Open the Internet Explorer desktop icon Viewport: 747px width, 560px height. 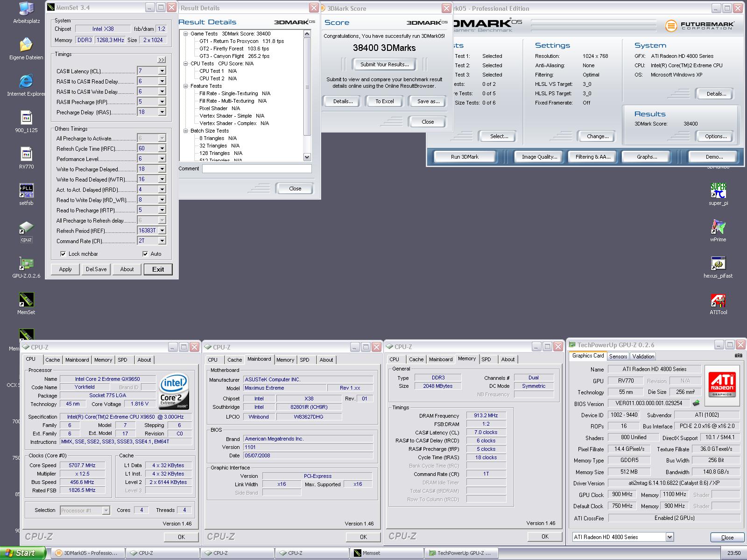[x=26, y=82]
